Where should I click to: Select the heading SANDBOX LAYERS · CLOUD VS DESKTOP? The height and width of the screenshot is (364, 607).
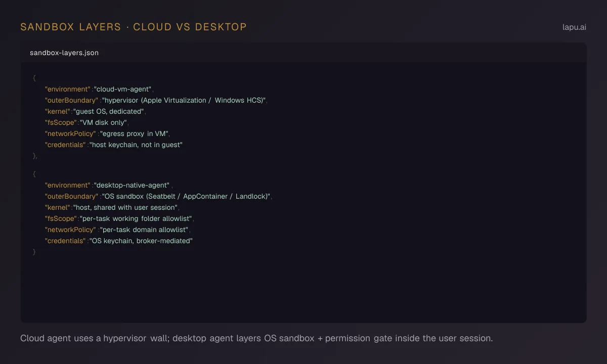tap(134, 27)
